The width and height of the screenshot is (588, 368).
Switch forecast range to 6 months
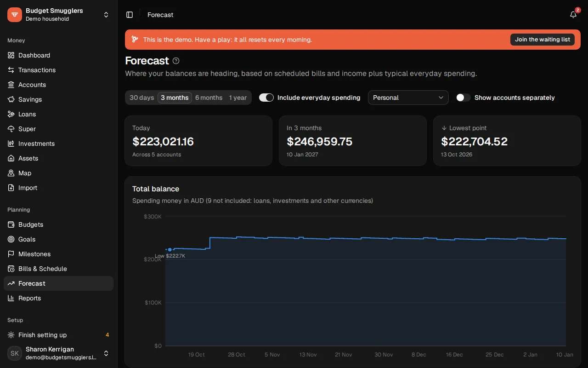click(x=209, y=98)
